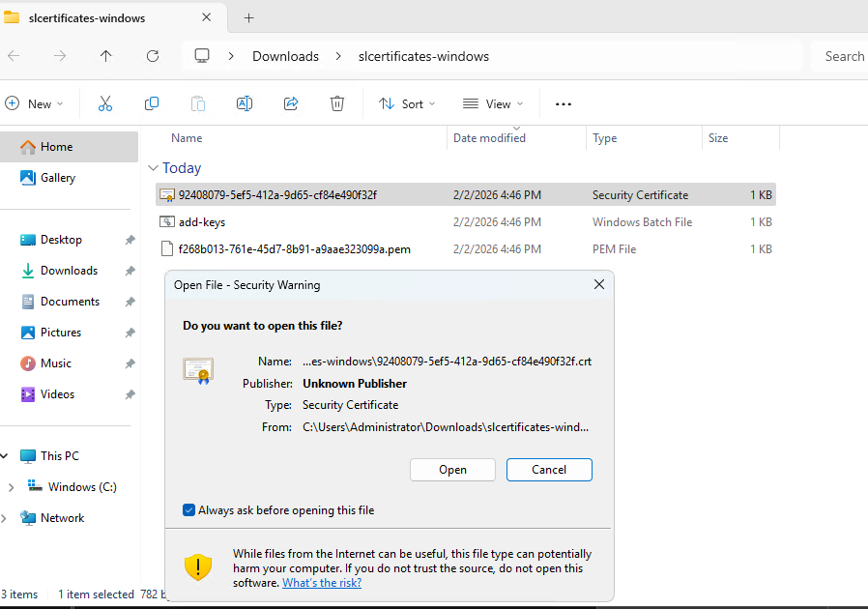Collapse the Today group chevron
The image size is (868, 609).
coord(154,168)
